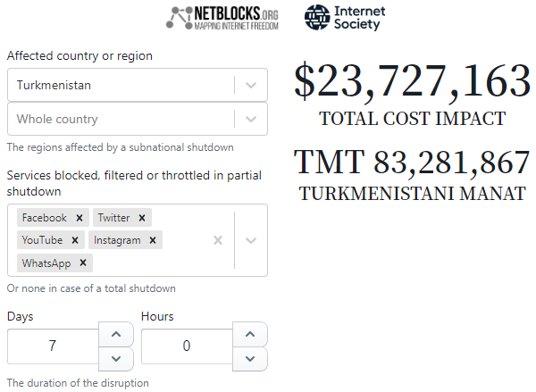Screen dimensions: 536x392
Task: Open the blocked services dropdown arrow
Action: pos(251,240)
